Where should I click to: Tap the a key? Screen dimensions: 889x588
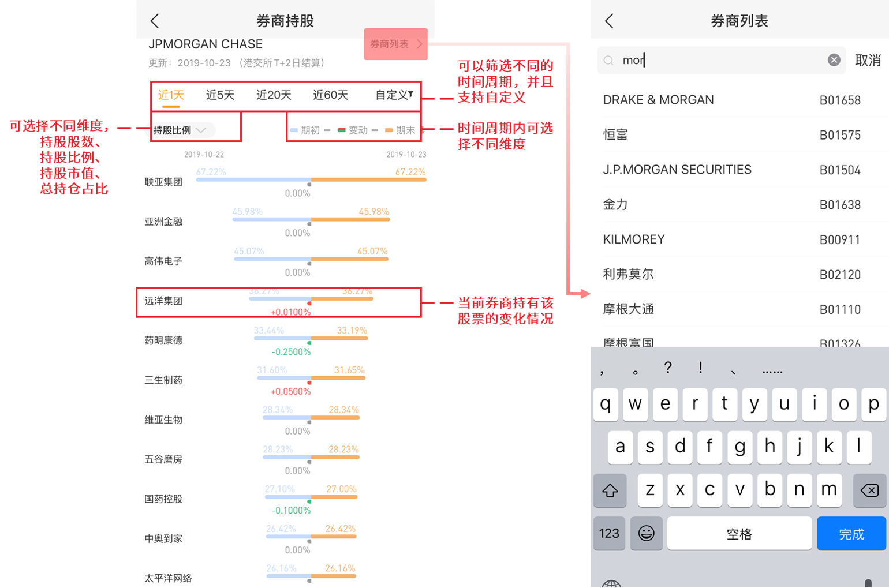tap(621, 447)
